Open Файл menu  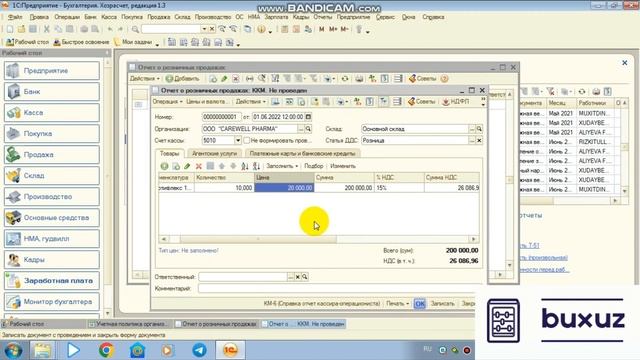click(x=15, y=17)
